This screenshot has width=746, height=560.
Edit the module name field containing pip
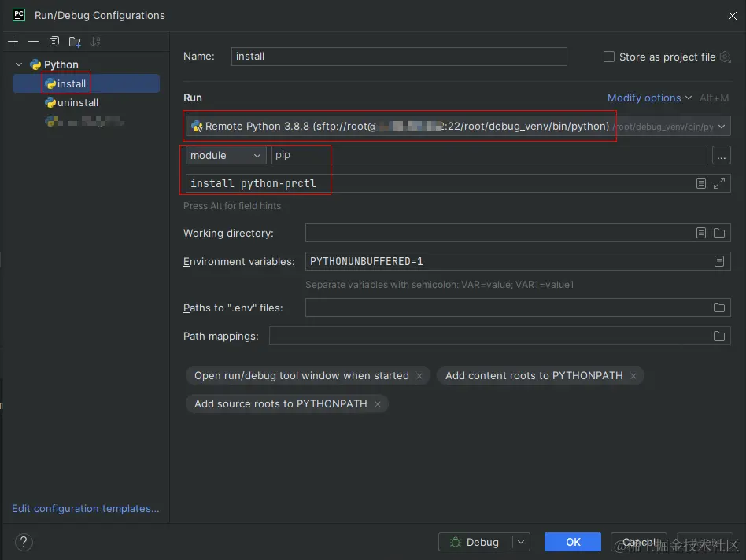coord(489,155)
